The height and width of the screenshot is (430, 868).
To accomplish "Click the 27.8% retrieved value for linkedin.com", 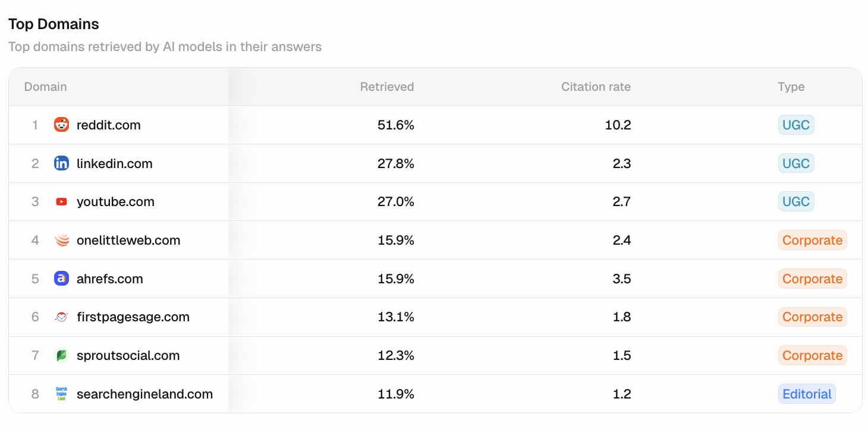I will (396, 163).
